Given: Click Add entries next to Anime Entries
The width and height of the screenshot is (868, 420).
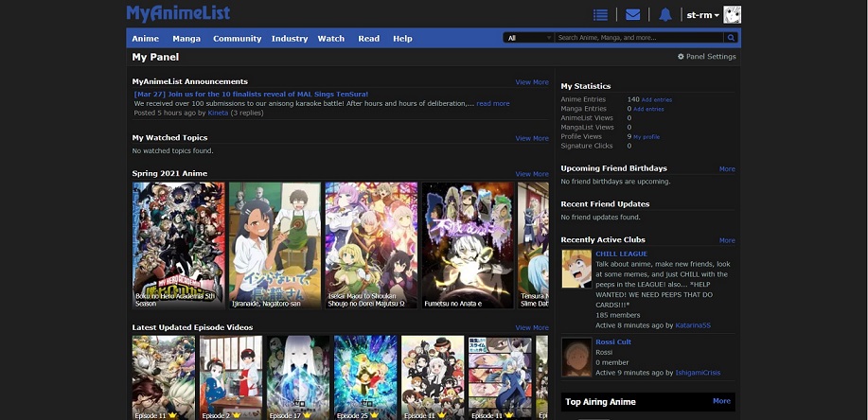Looking at the screenshot, I should pos(657,99).
